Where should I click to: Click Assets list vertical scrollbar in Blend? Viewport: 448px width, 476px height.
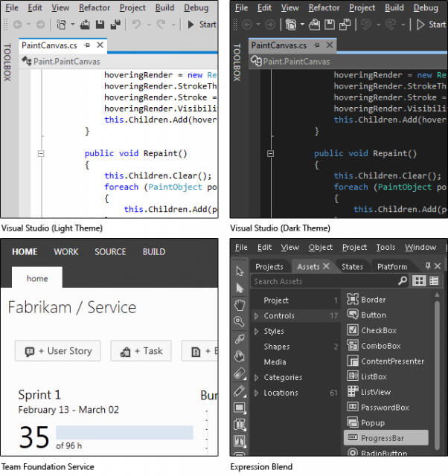(437, 375)
